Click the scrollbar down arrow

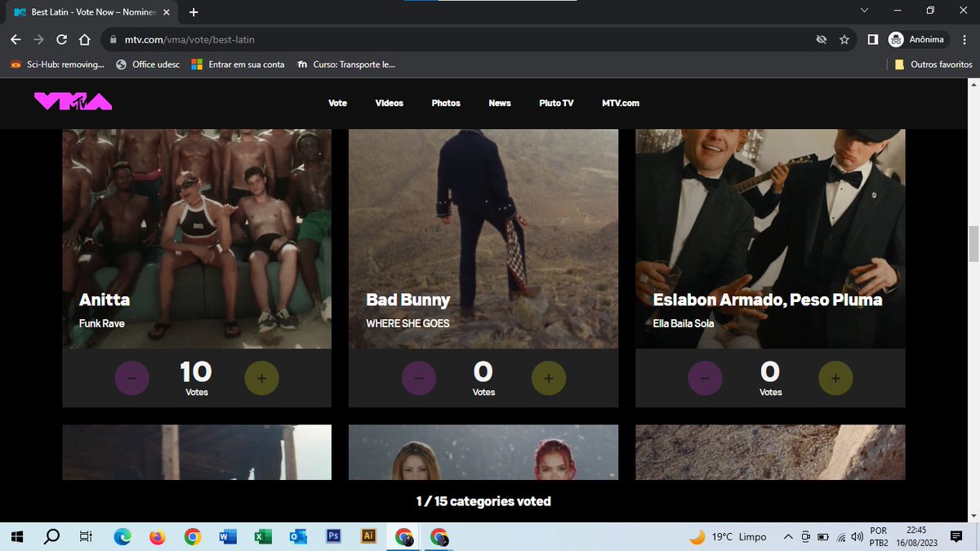973,515
